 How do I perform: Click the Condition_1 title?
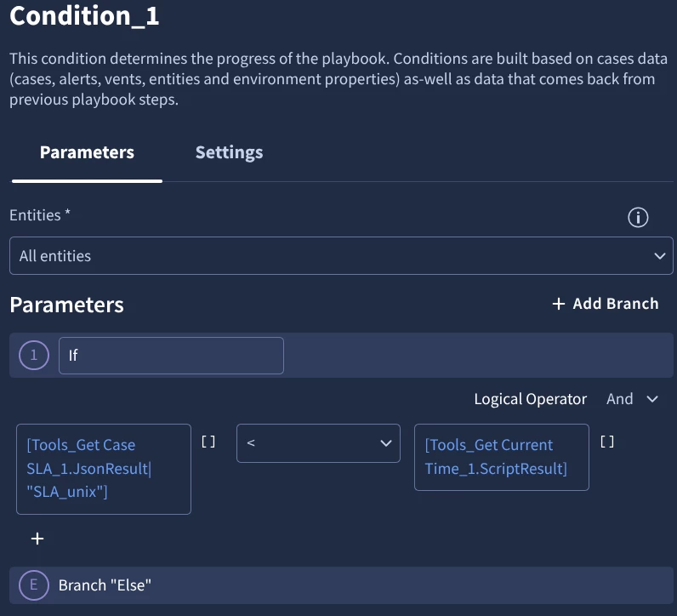click(85, 16)
